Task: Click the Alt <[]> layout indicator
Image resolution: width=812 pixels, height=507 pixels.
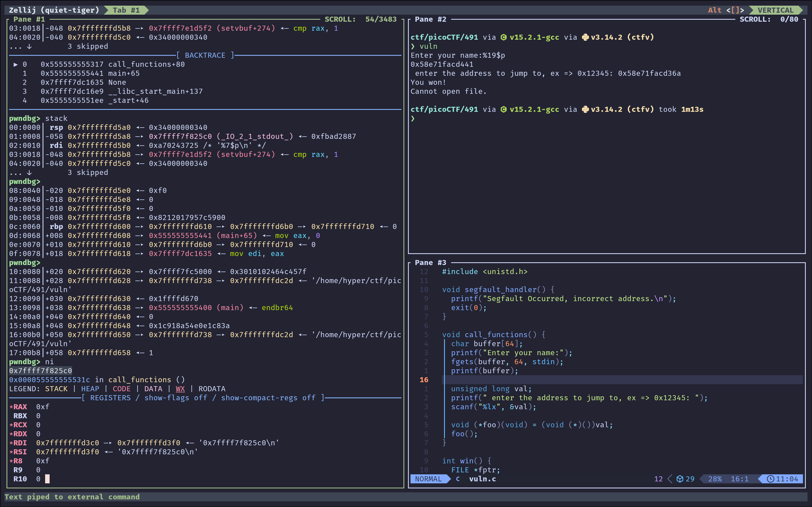Action: click(726, 10)
